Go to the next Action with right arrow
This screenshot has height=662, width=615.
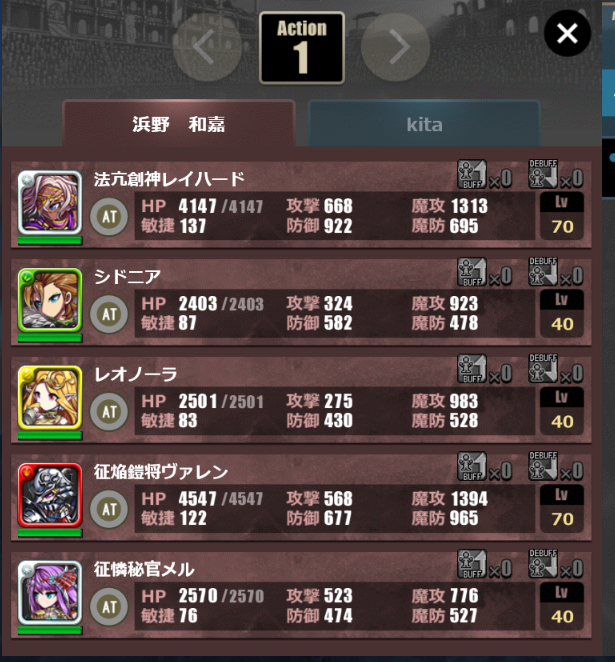tap(396, 47)
